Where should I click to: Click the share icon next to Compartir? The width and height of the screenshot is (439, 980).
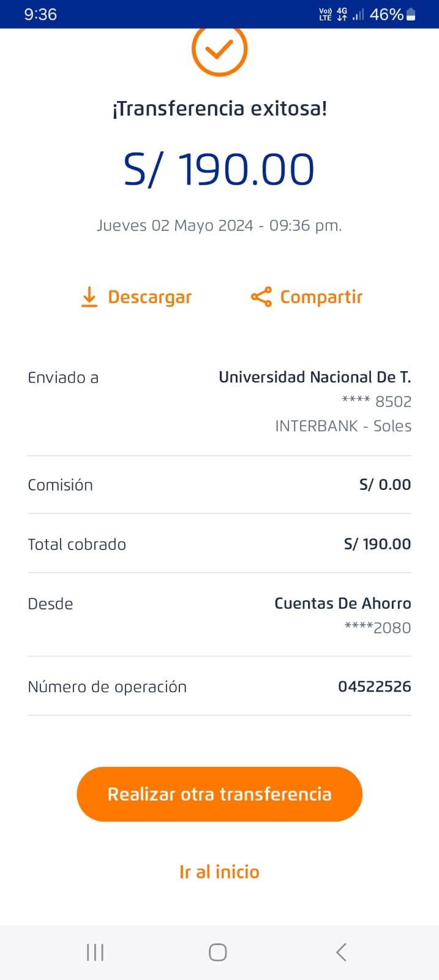261,297
